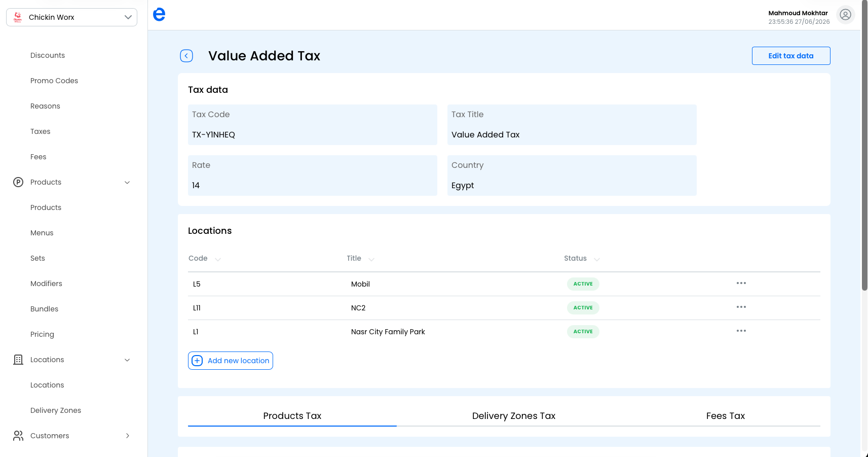Sort locations by Title column arrow
This screenshot has height=457, width=868.
click(371, 259)
